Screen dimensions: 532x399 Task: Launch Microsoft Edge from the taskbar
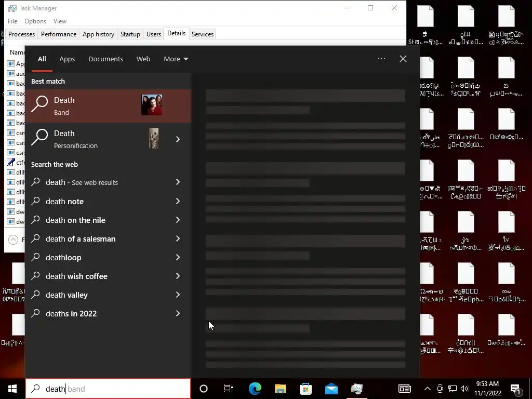coord(255,389)
